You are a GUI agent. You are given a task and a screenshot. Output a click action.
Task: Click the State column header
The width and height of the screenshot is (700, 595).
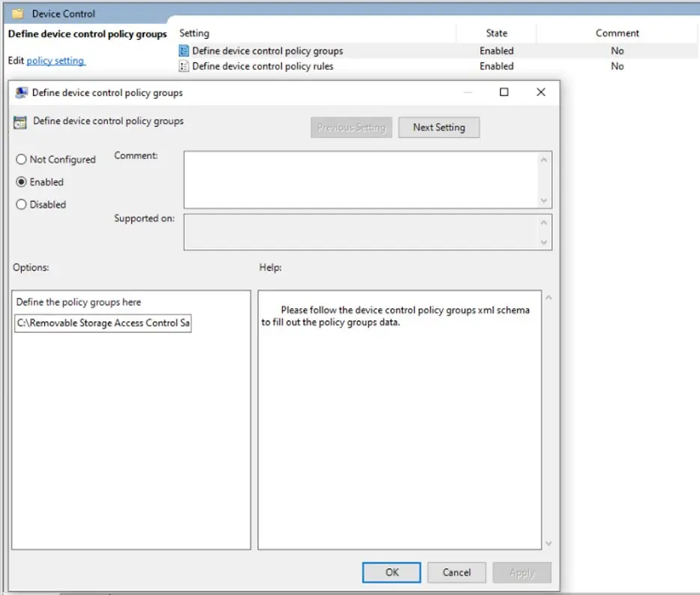(x=496, y=33)
